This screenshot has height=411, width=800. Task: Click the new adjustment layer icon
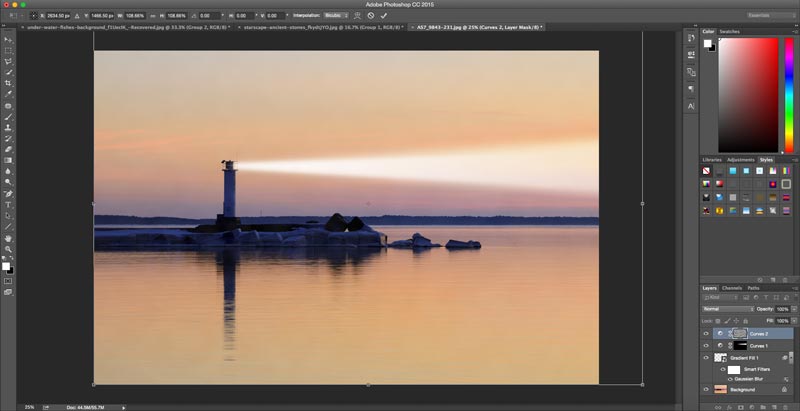click(x=751, y=407)
